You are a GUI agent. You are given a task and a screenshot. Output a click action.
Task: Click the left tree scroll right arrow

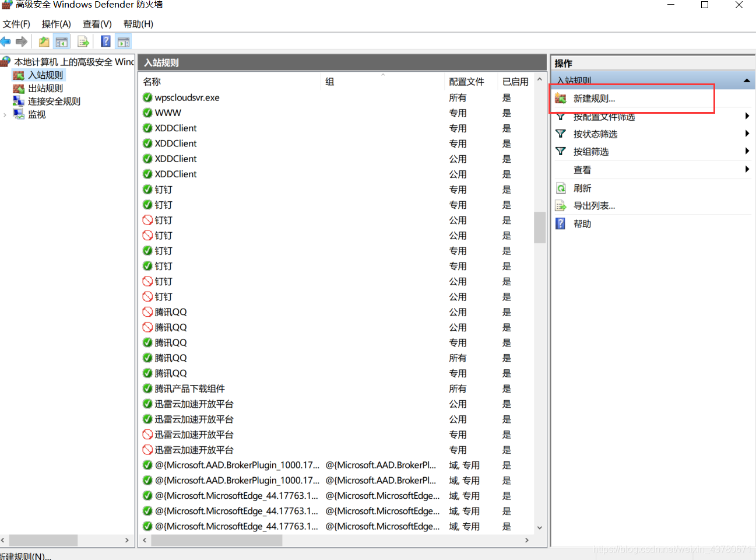pos(127,540)
